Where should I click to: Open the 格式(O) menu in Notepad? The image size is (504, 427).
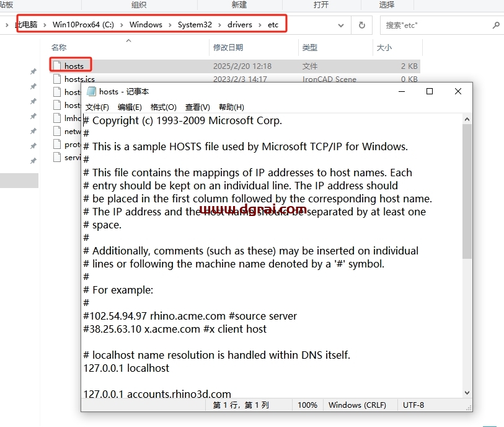163,107
